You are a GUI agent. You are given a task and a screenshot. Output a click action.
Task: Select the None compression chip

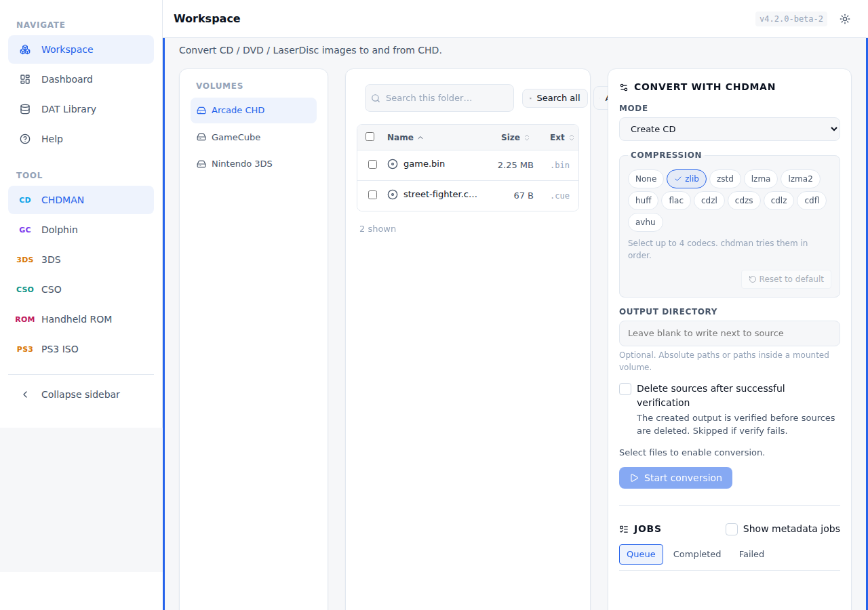pyautogui.click(x=646, y=179)
